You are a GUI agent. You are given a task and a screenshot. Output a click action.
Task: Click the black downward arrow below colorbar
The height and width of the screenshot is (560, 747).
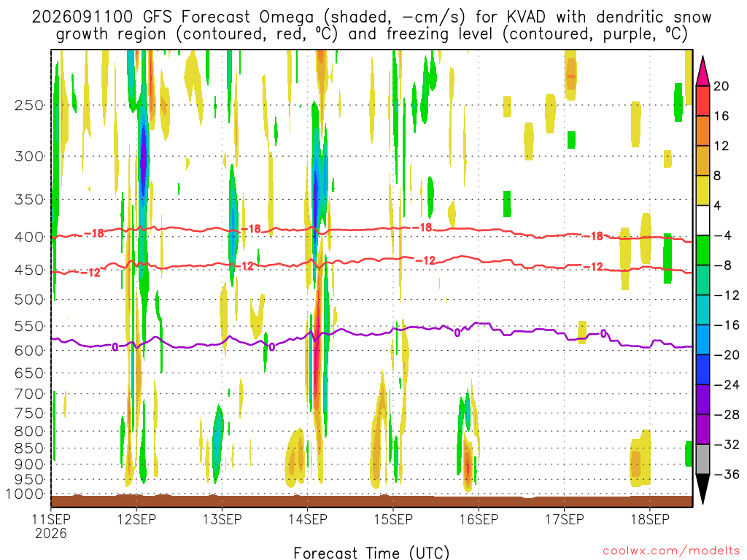(x=703, y=489)
